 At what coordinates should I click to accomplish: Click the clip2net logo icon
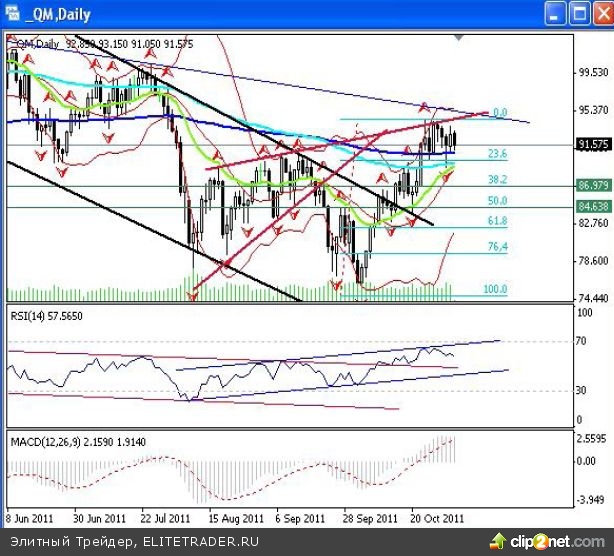497,542
